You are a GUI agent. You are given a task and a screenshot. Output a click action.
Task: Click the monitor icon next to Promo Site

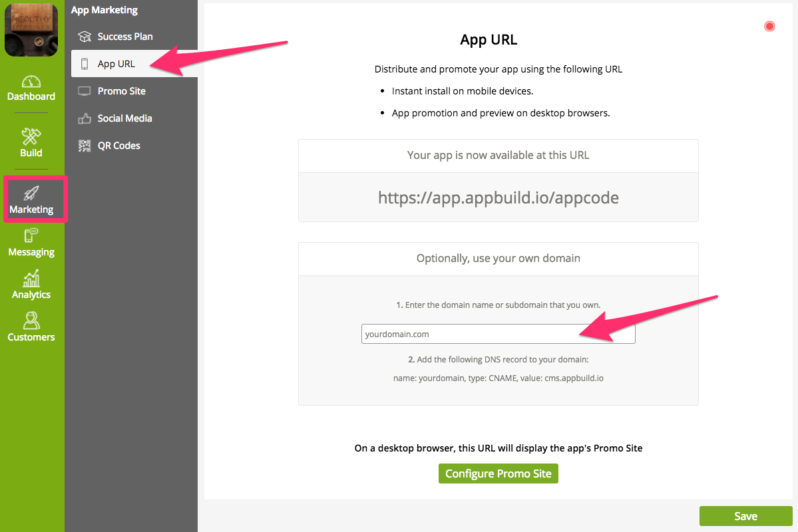pos(85,91)
